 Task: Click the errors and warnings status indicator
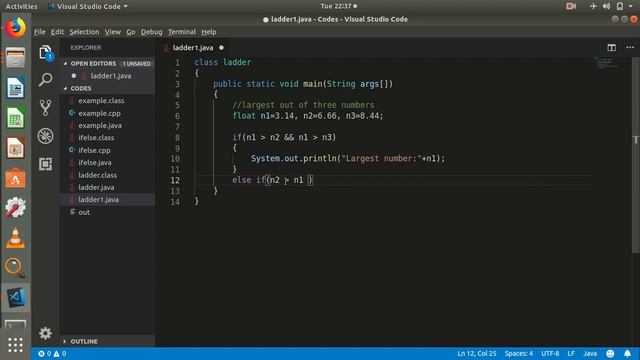[x=52, y=353]
